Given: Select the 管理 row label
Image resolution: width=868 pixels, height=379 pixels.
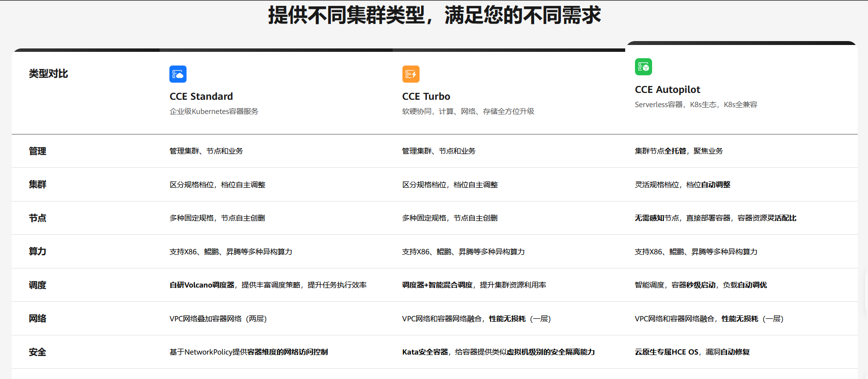Looking at the screenshot, I should click(x=37, y=151).
